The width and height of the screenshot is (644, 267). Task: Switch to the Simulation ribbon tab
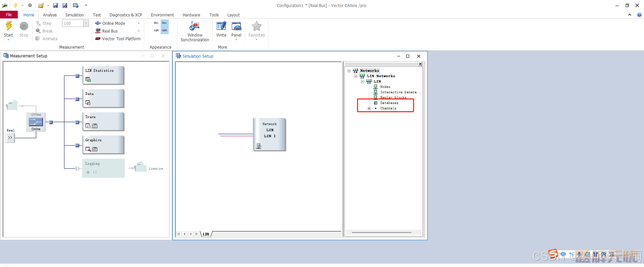pyautogui.click(x=74, y=15)
